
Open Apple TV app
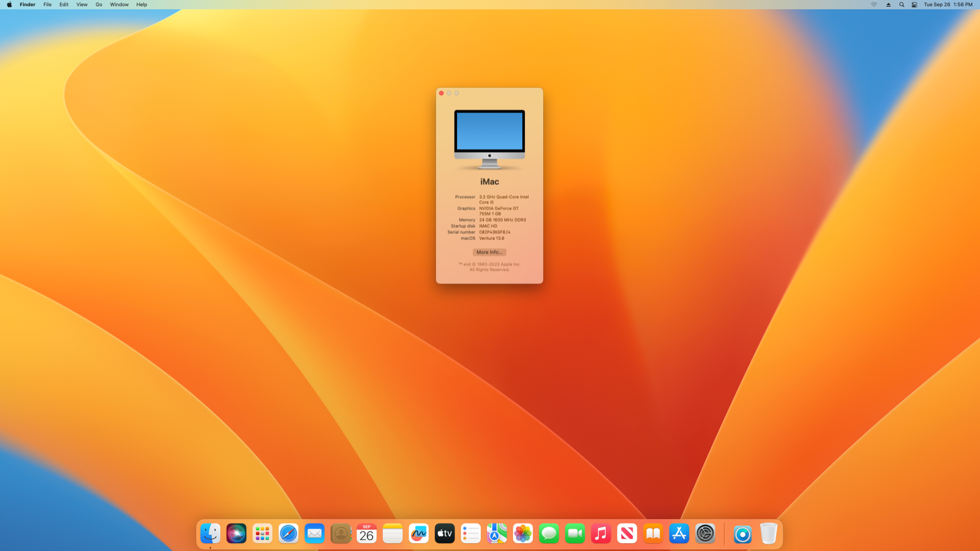tap(445, 534)
